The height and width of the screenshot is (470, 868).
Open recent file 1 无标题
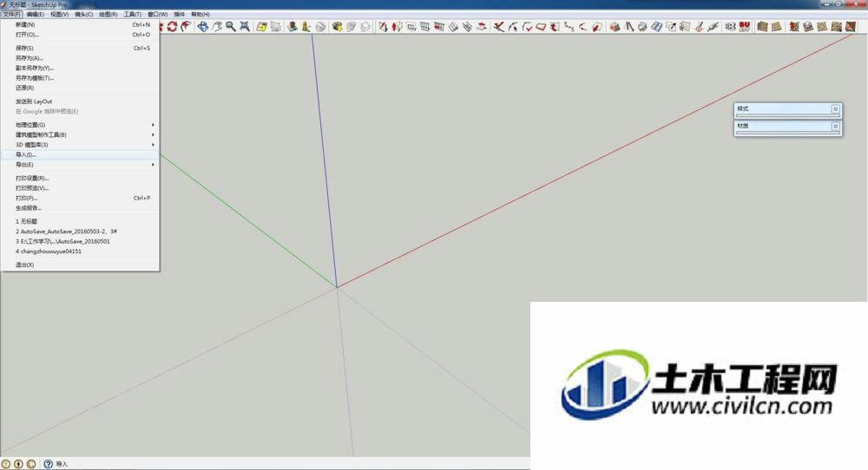point(80,221)
